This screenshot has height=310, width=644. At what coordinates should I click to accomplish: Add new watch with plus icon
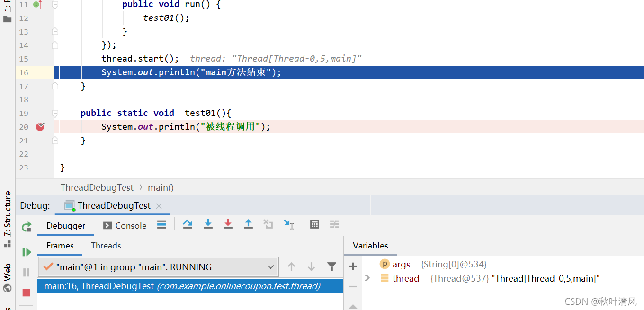point(353,266)
